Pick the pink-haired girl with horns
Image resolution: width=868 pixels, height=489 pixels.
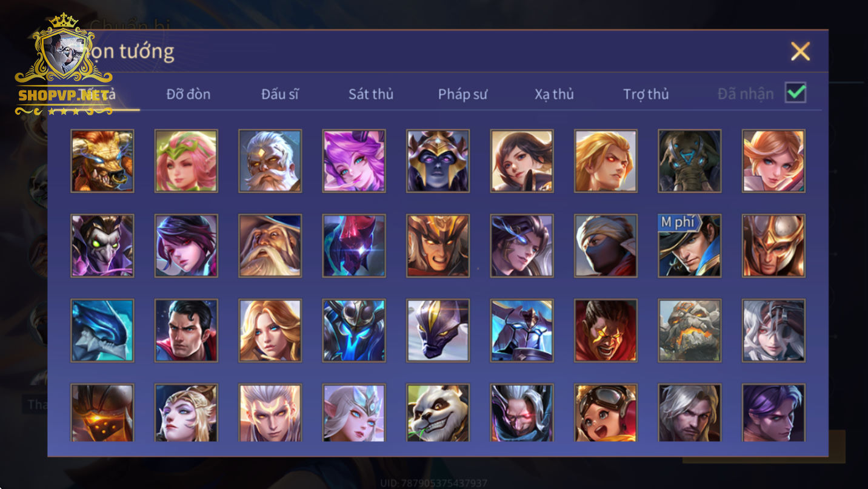coord(354,161)
